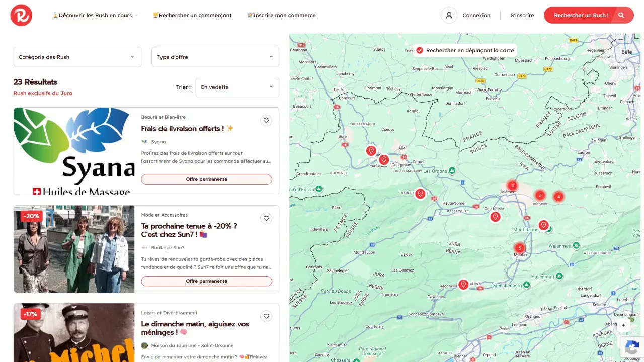644x362 pixels.
Task: Open the cluster marker 5 at Moutier
Action: tap(520, 248)
